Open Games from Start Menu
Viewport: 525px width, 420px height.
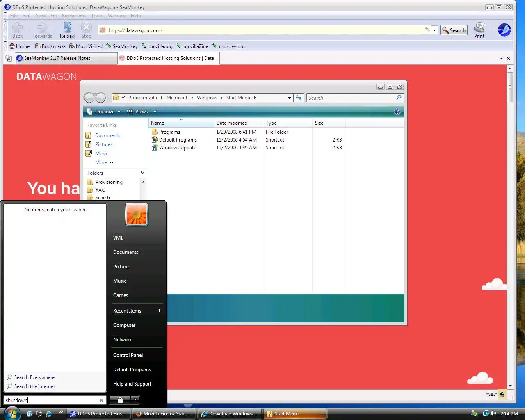(x=121, y=295)
